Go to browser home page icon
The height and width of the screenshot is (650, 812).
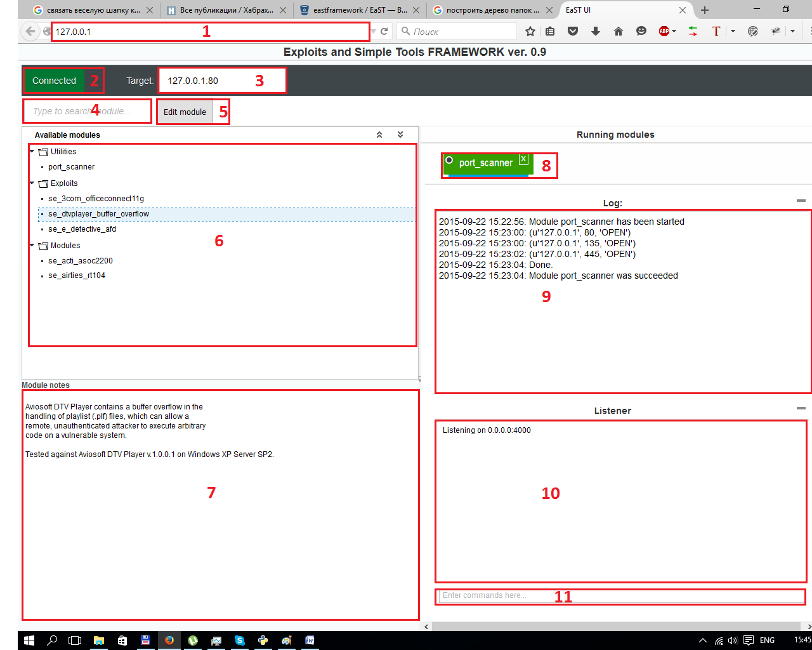(619, 31)
